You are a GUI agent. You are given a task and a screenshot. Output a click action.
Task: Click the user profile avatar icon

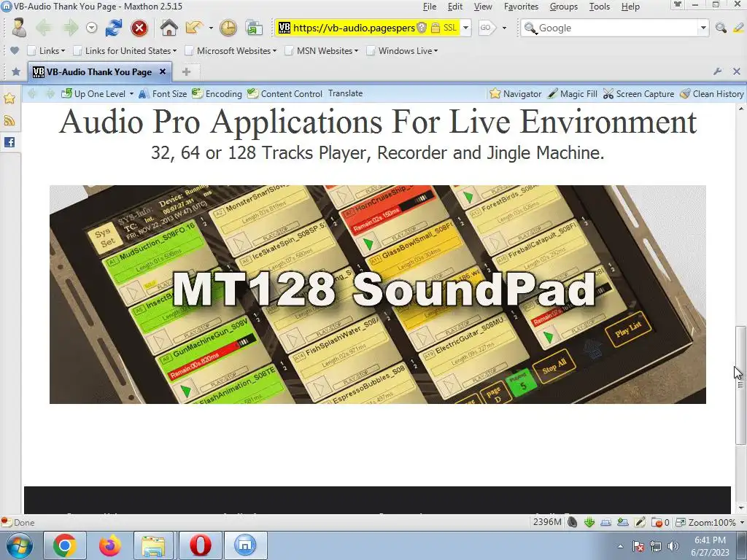tap(19, 28)
